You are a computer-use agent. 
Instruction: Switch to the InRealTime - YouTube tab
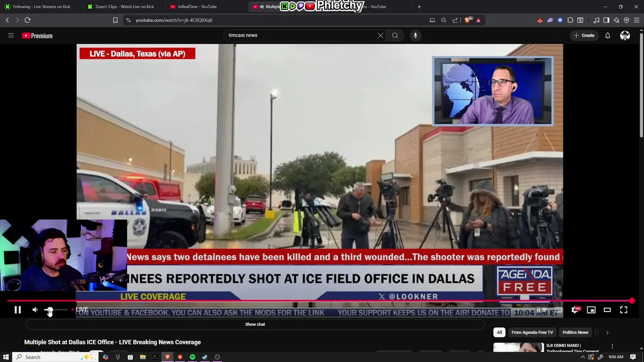pos(206,7)
